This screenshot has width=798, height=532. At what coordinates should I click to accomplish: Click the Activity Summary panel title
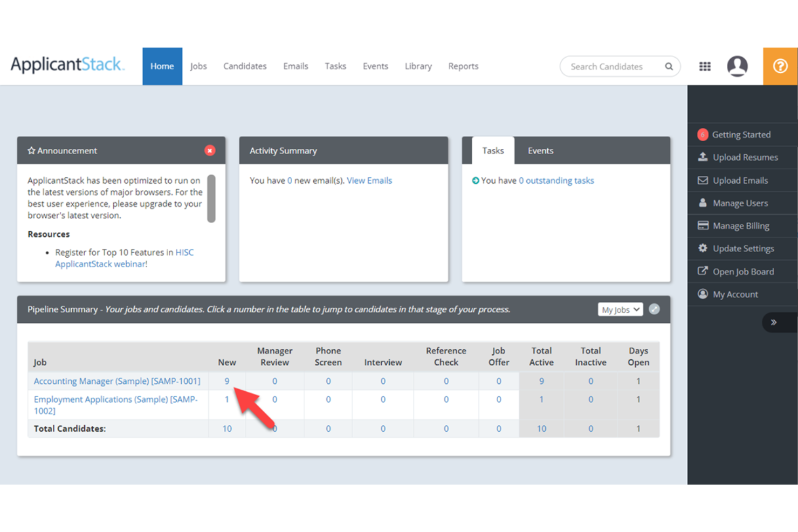tap(283, 150)
